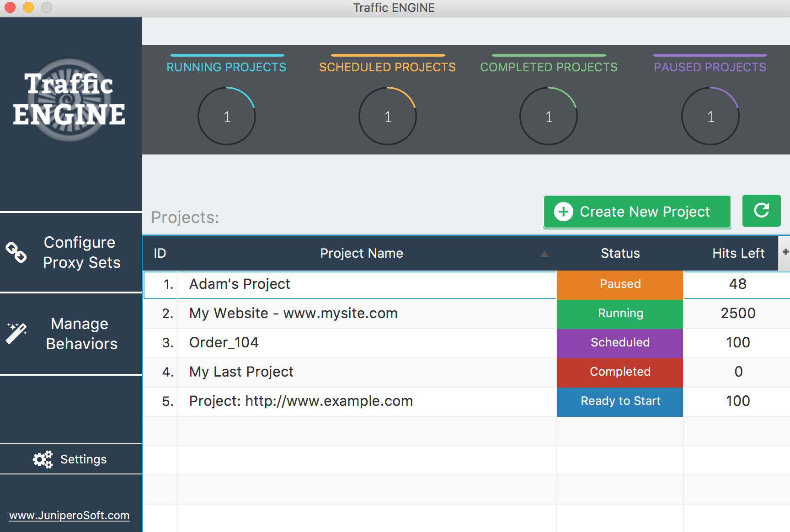Click the Hits Left column header
Image resolution: width=790 pixels, height=532 pixels.
tap(738, 253)
